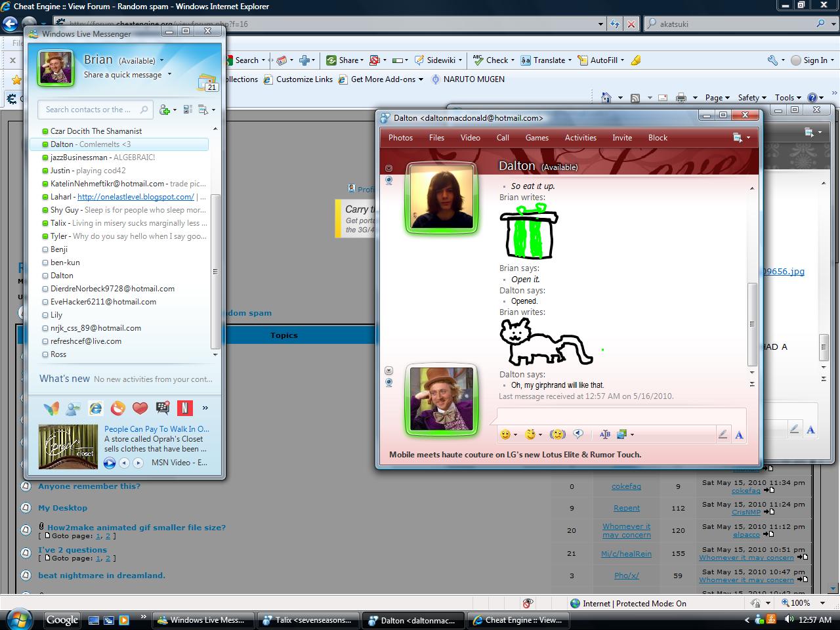Viewport: 840px width, 630px height.
Task: Open IE Safety menu dropdown
Action: [x=751, y=98]
